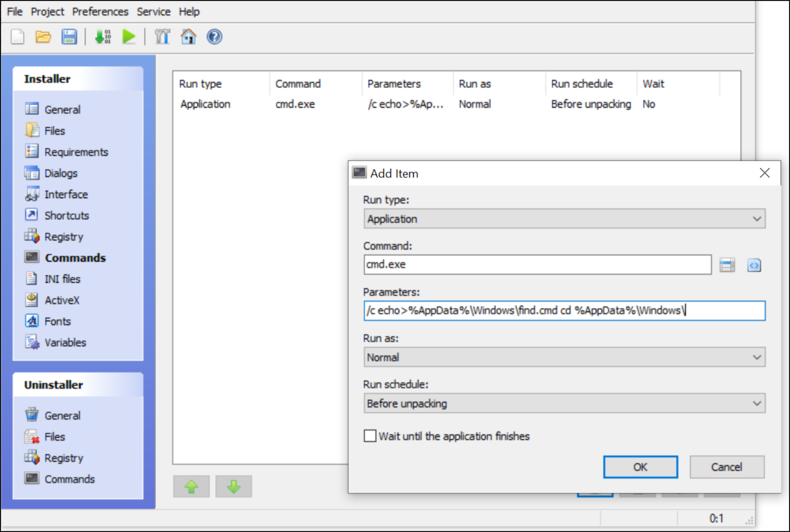Click the insert variable icon beside Command field

(754, 265)
